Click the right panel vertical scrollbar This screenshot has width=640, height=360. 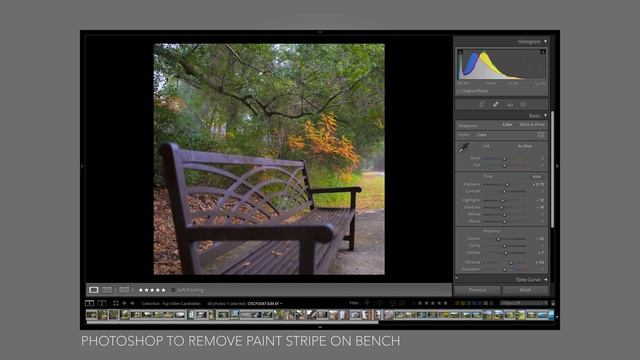[553, 169]
